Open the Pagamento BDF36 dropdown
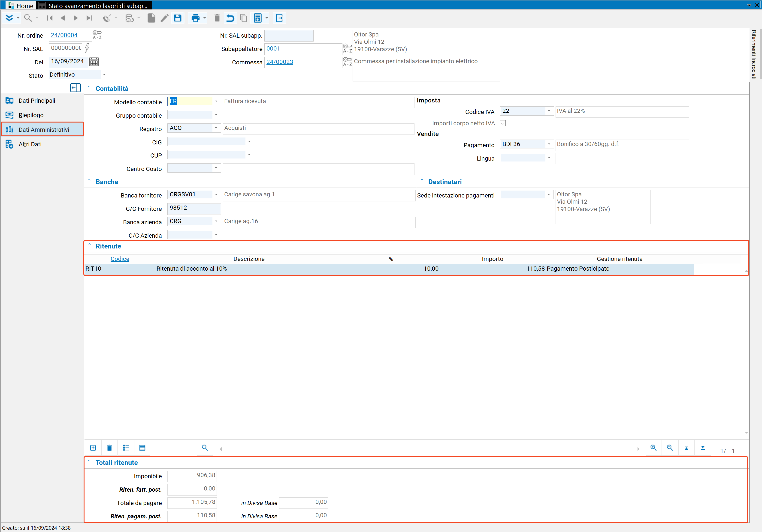Image resolution: width=762 pixels, height=532 pixels. [549, 144]
